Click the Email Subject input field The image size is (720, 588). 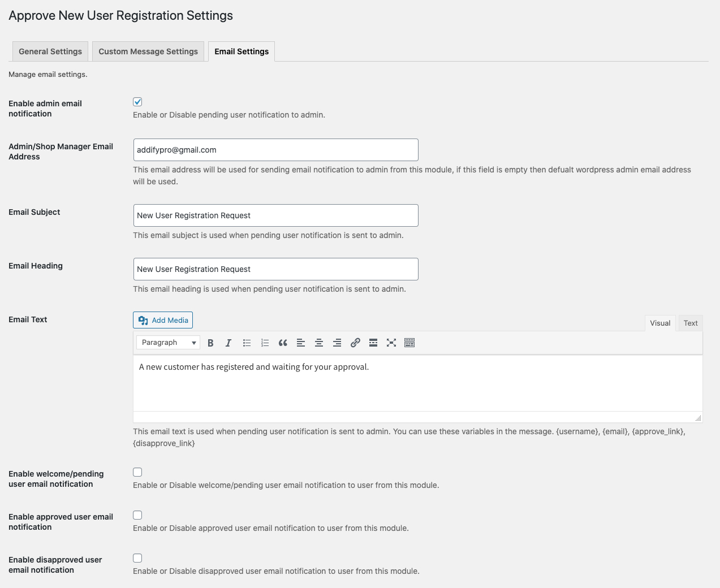point(275,215)
